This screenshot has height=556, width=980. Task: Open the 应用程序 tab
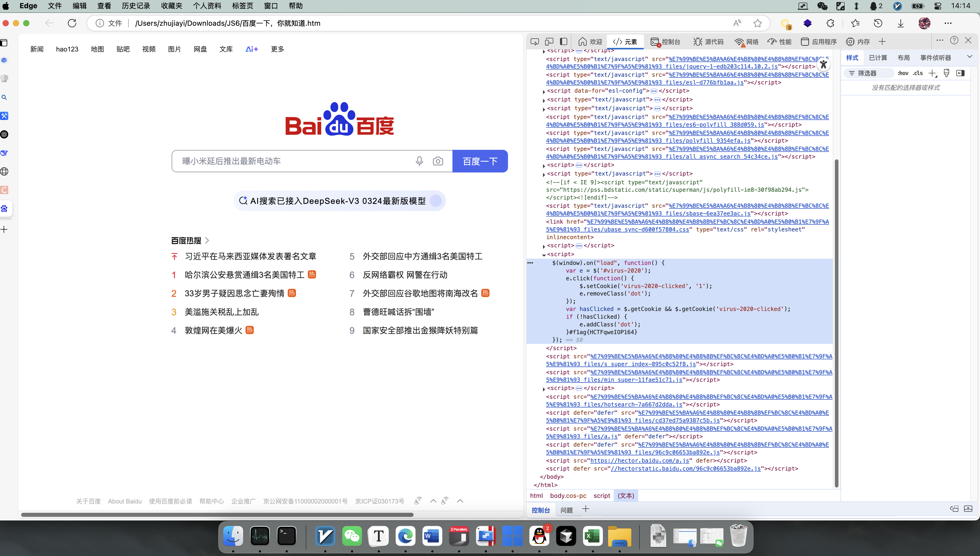pos(819,42)
